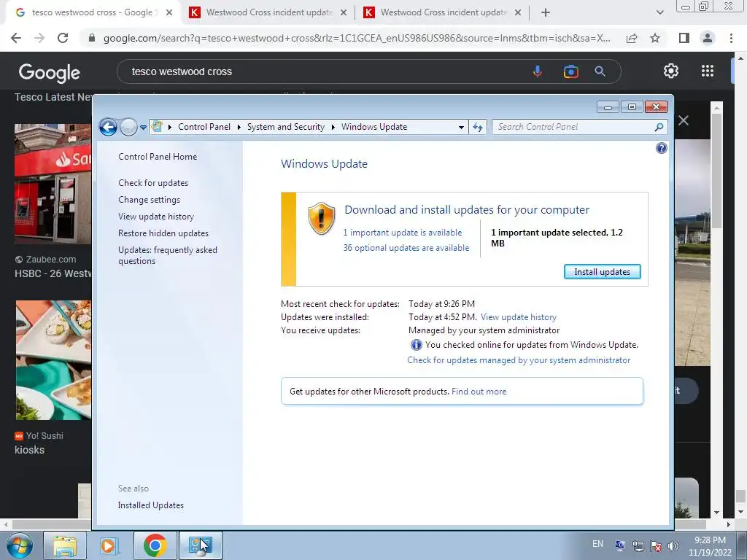
Task: Click Google search magnifier icon
Action: pos(600,71)
